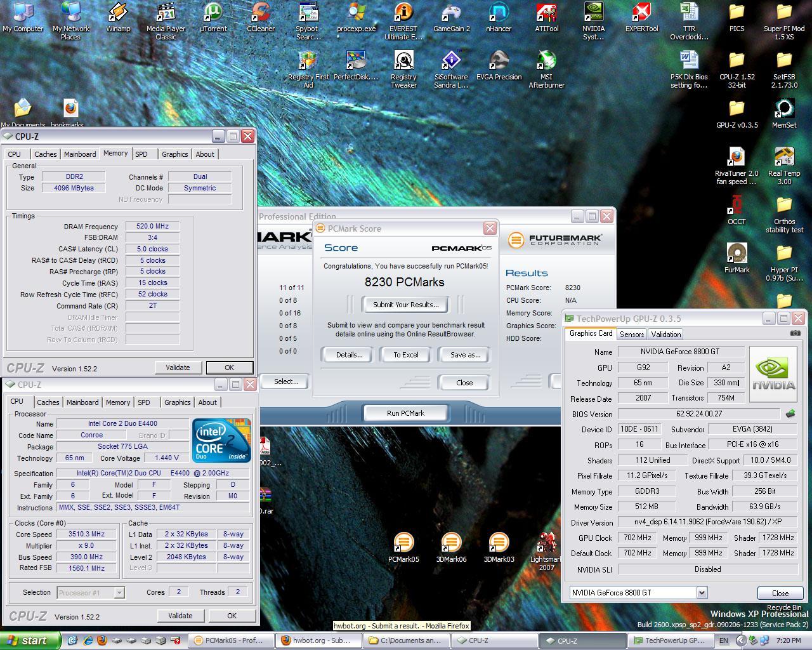Screen dimensions: 812x650
Task: Select the Caches tab in lower CPU-Z window
Action: coord(48,402)
